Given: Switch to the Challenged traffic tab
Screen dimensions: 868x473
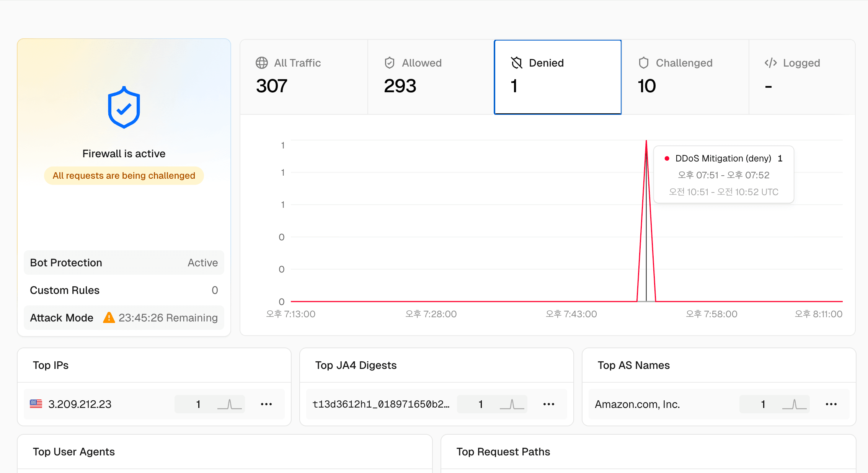Looking at the screenshot, I should pyautogui.click(x=685, y=77).
